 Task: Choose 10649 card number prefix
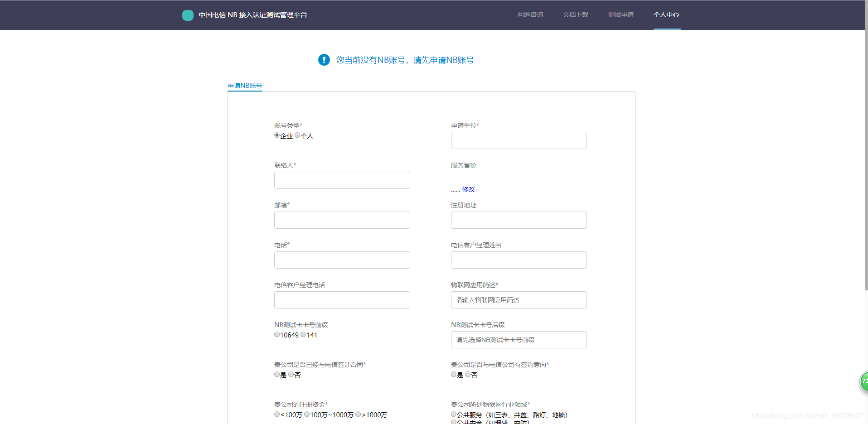[x=277, y=335]
